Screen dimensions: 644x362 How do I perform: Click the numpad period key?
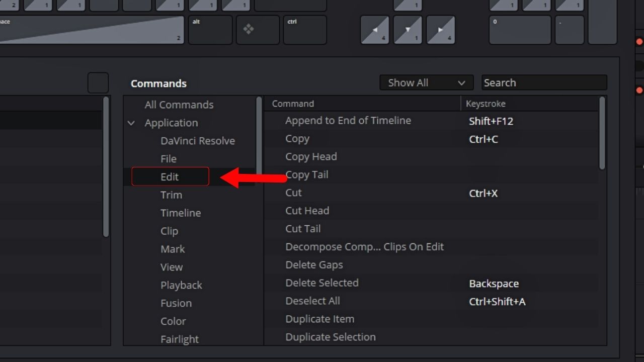point(570,30)
